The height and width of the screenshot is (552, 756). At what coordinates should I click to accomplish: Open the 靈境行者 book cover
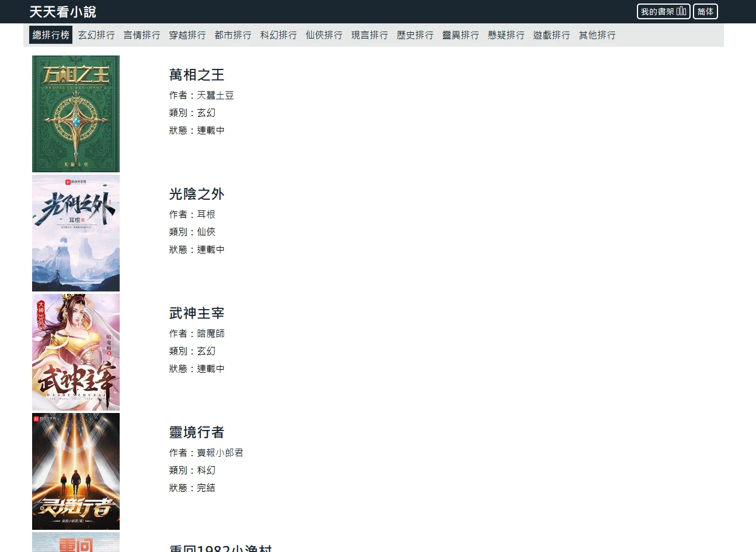(76, 471)
